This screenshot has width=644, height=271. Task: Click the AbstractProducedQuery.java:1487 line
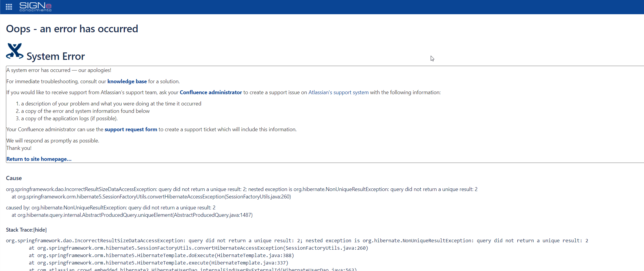click(132, 215)
